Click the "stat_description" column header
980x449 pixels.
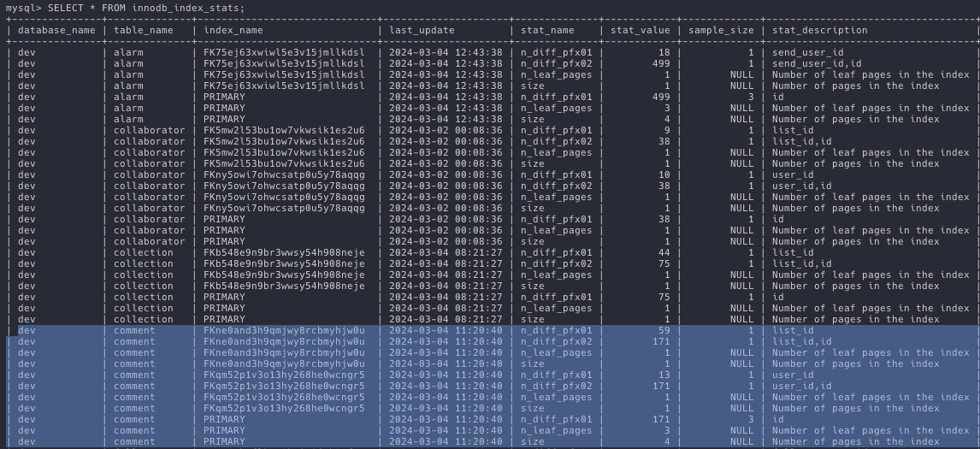[x=820, y=30]
